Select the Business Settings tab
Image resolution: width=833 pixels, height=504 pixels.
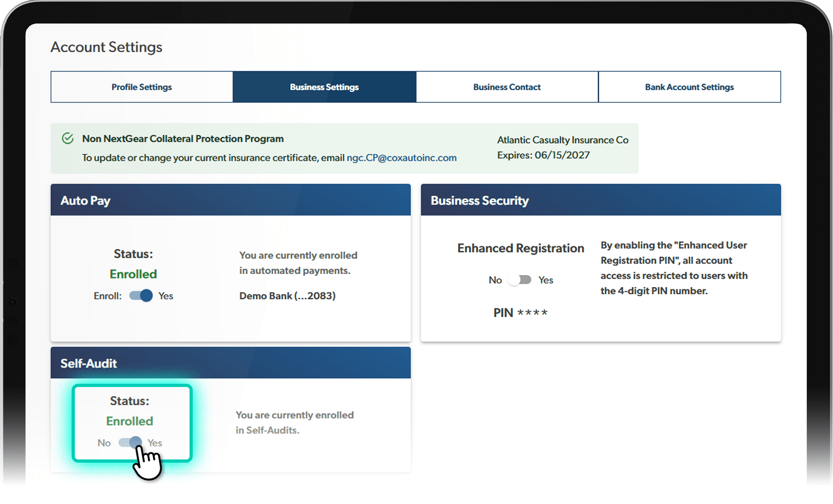click(324, 87)
